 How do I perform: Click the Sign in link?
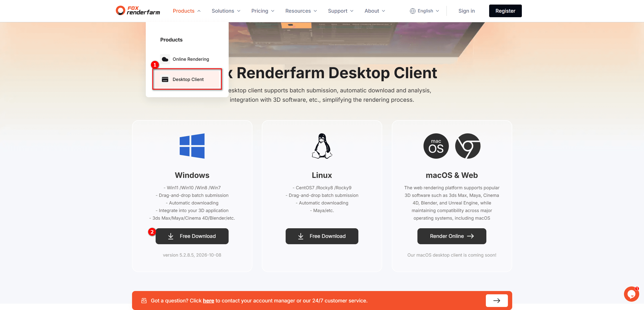[x=467, y=11]
